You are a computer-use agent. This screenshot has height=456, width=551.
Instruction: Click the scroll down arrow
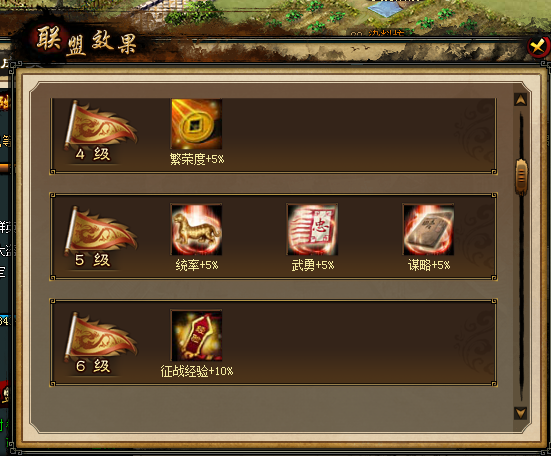coord(520,413)
